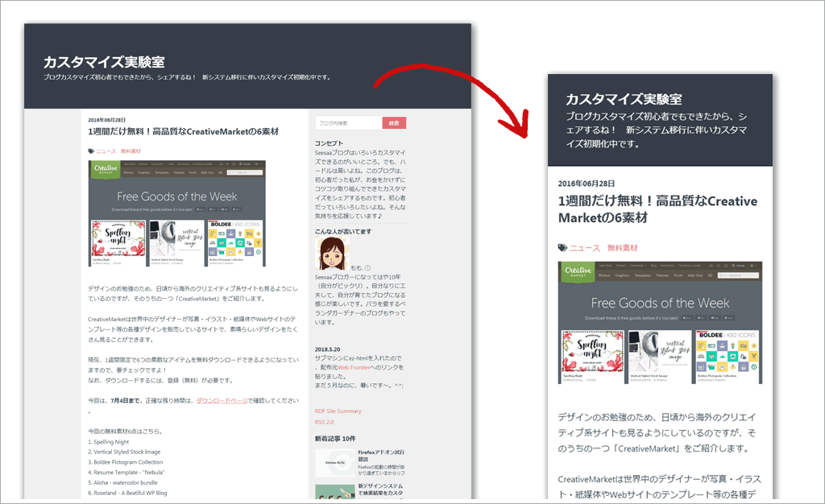Select the 無料素材 tag in the desktop article
The height and width of the screenshot is (504, 825).
pyautogui.click(x=131, y=151)
